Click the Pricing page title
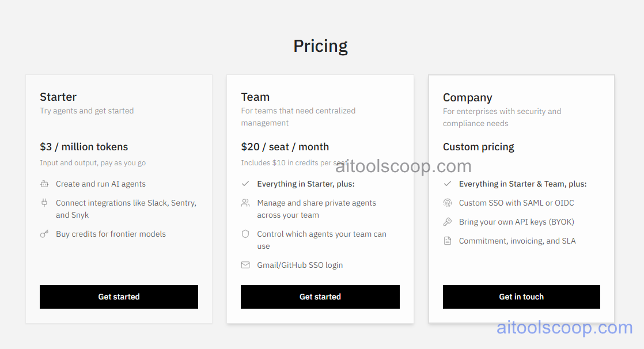Viewport: 644px width, 349px height. coord(320,45)
